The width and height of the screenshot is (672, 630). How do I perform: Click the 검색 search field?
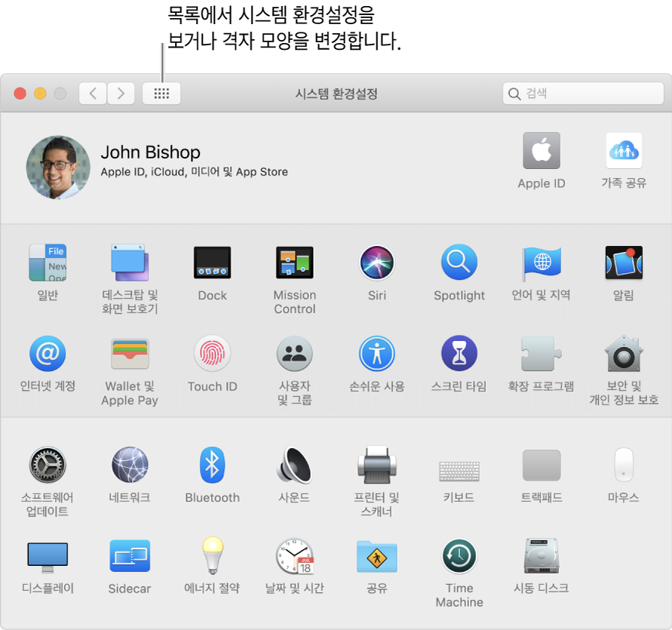click(x=583, y=93)
